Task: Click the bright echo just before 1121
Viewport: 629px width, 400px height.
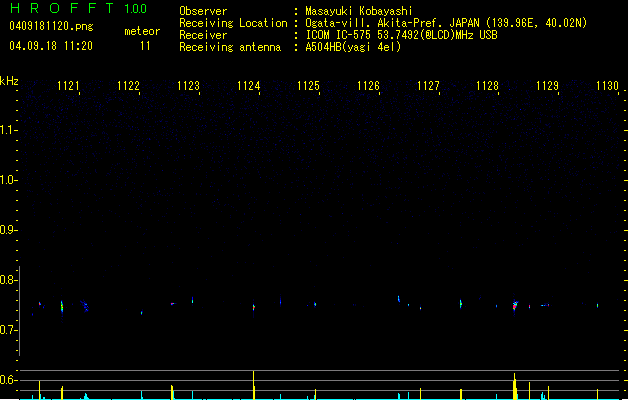Action: point(62,307)
